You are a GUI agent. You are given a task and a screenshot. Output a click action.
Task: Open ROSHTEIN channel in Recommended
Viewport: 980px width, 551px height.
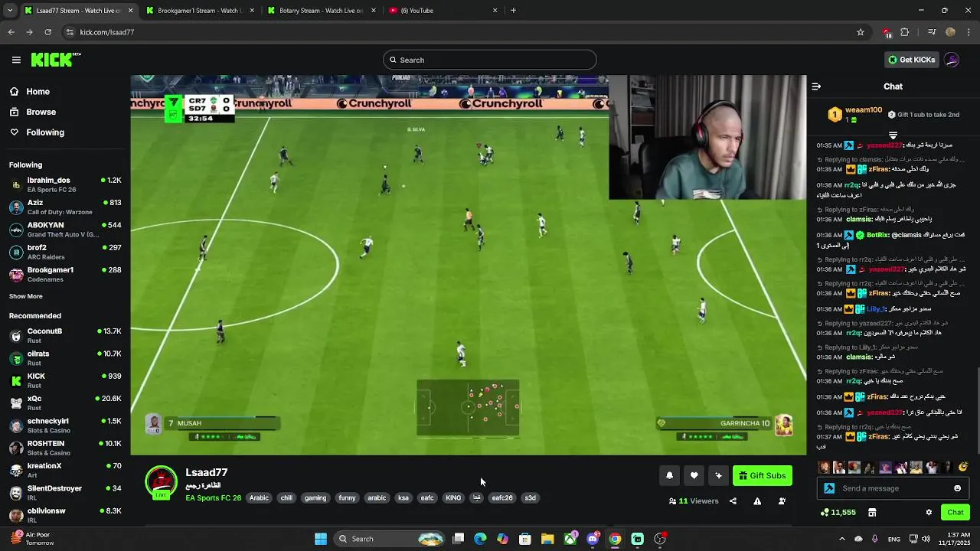(65, 448)
